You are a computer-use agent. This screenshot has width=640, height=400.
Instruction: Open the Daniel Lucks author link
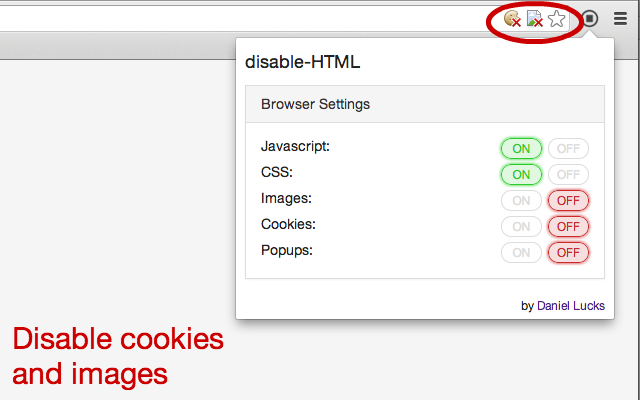coord(571,306)
